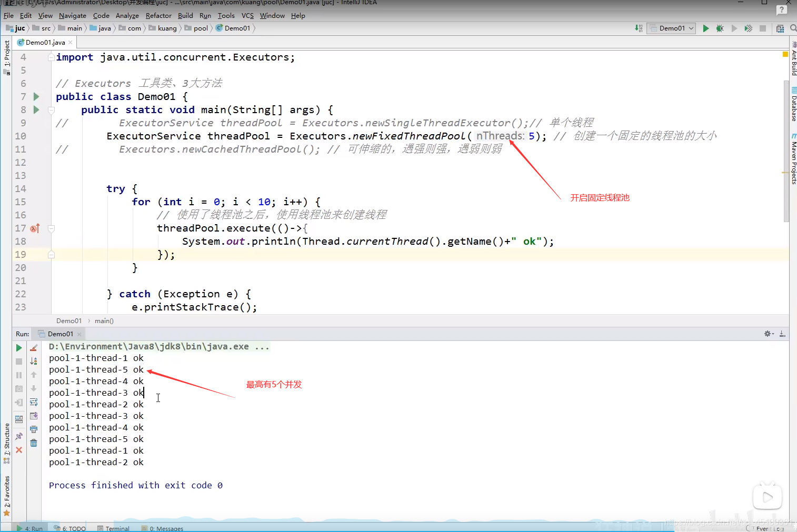Viewport: 797px width, 532px height.
Task: Click the up stack trace arrow
Action: pyautogui.click(x=34, y=375)
